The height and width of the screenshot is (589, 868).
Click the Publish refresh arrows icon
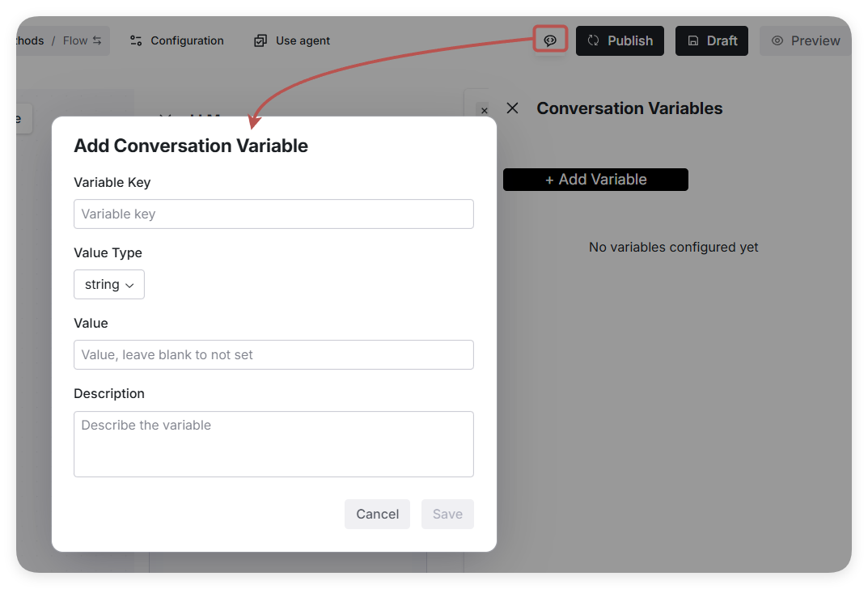tap(594, 40)
